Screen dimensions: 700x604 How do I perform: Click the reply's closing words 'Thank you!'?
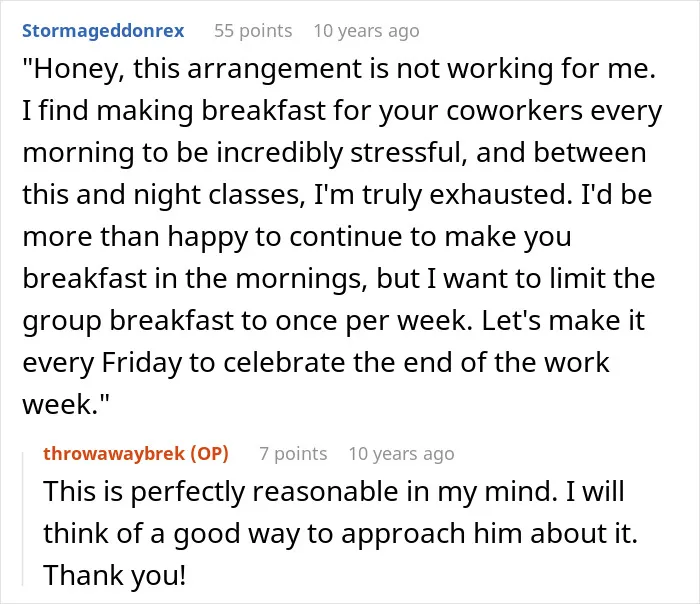tap(115, 576)
